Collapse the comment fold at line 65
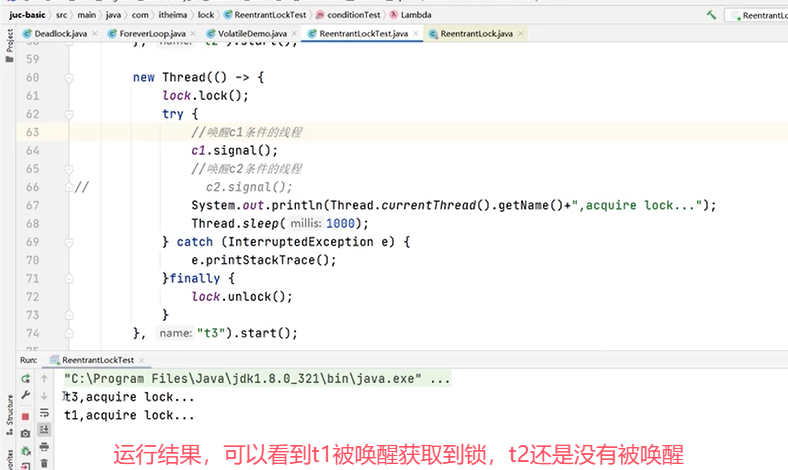The image size is (788, 470). pyautogui.click(x=69, y=169)
